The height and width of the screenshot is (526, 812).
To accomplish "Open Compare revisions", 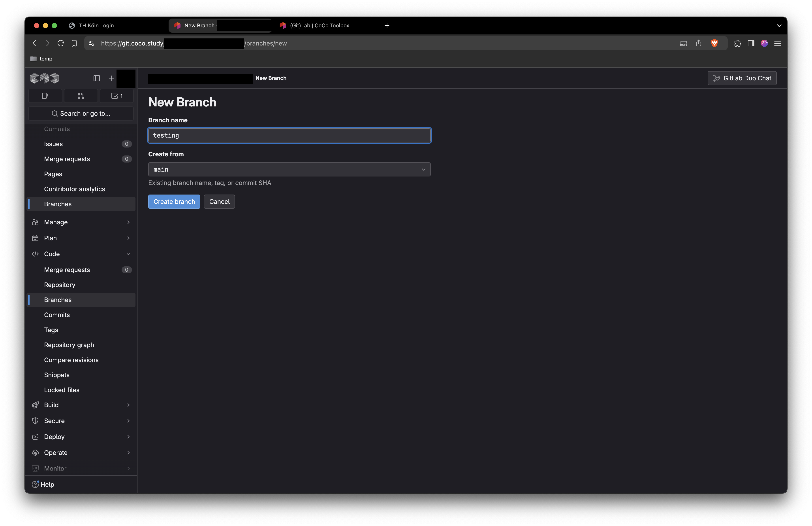I will 81,360.
